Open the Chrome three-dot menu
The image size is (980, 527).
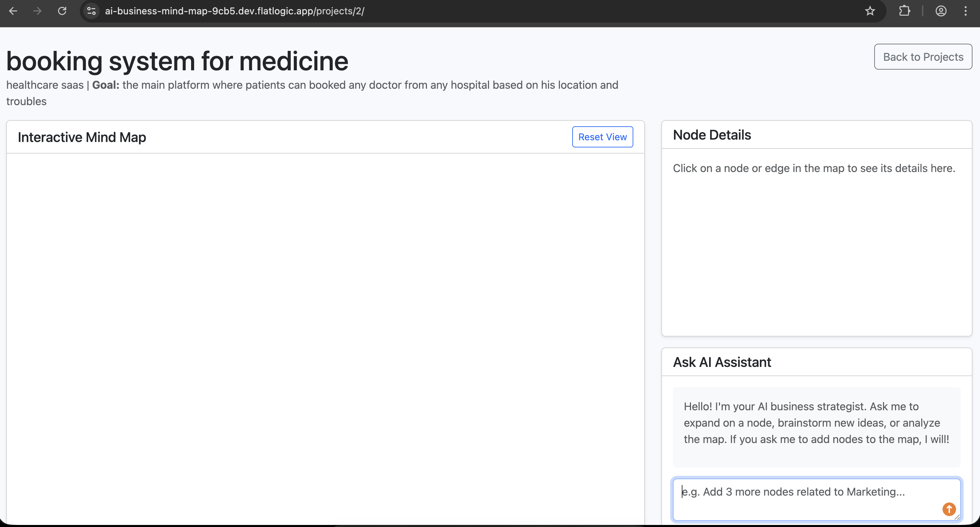point(966,11)
